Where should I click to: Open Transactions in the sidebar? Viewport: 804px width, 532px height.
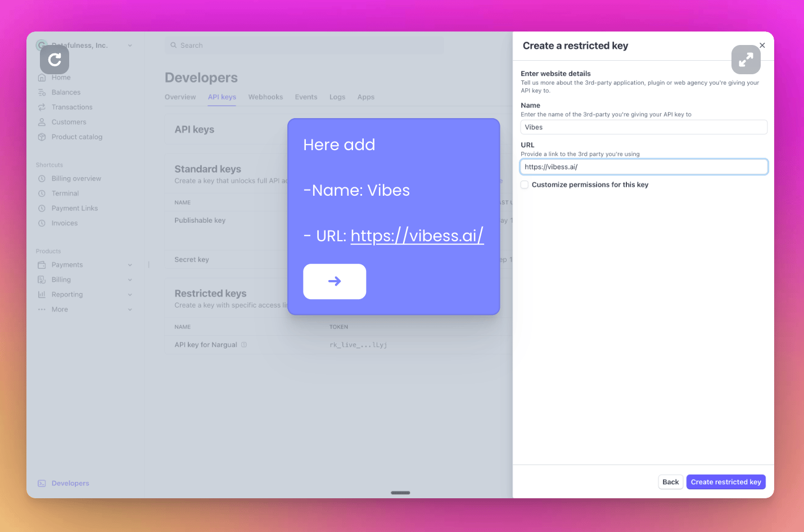coord(72,107)
